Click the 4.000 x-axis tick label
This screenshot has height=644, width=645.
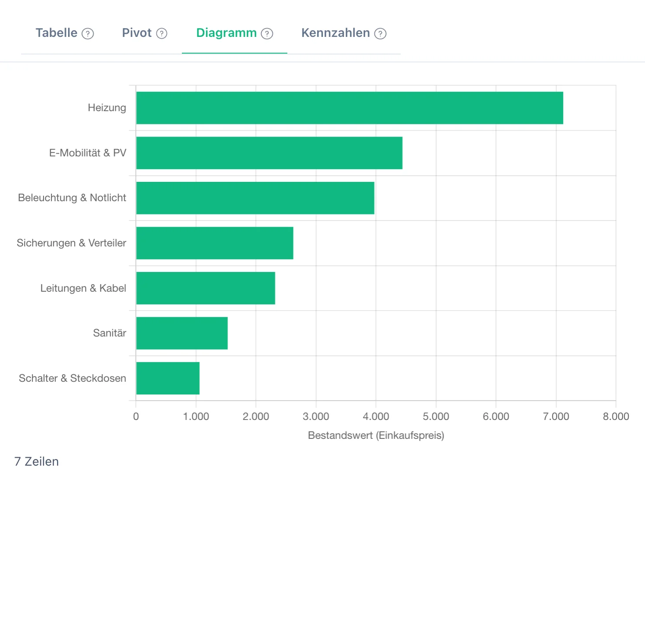coord(376,416)
